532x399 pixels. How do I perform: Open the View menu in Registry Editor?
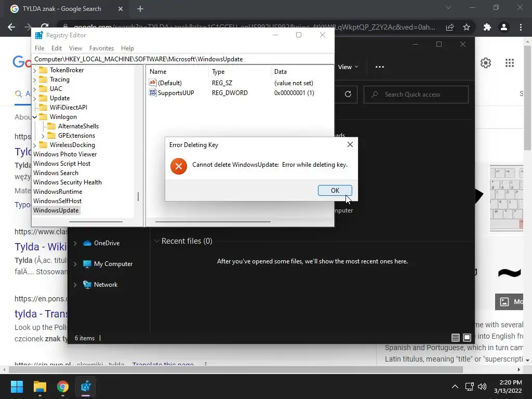tap(75, 48)
